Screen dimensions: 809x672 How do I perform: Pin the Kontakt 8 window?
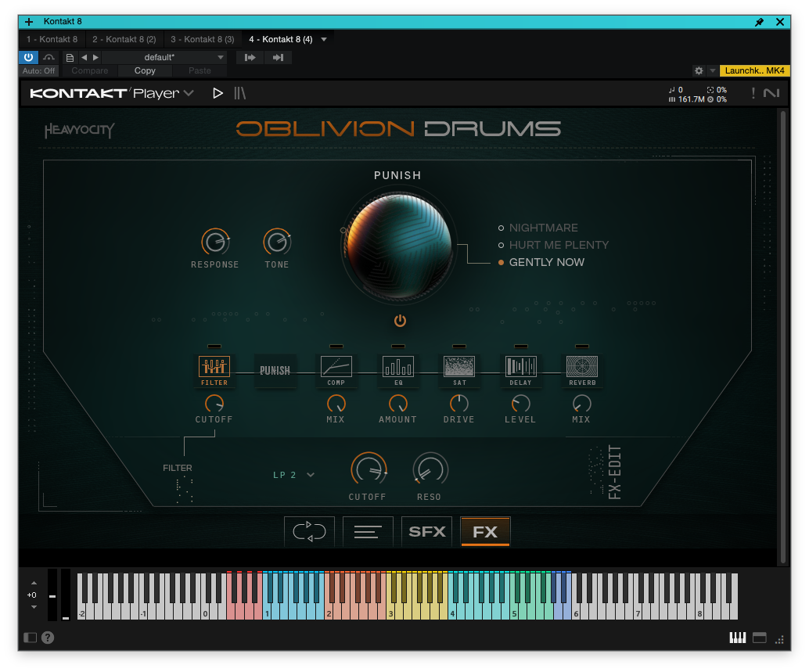point(760,22)
